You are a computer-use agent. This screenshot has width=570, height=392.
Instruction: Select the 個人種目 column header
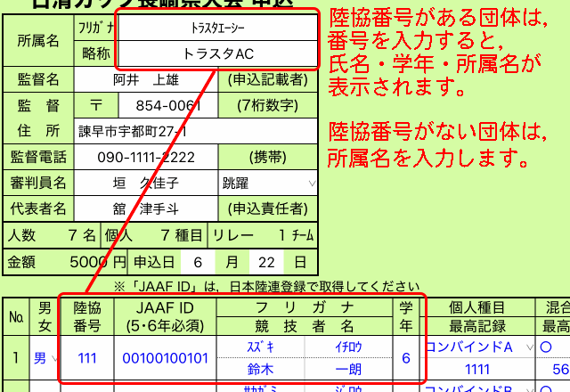[477, 307]
